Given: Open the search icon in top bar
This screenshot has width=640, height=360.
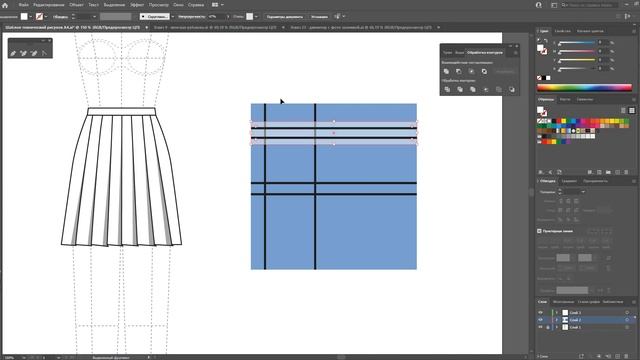Looking at the screenshot, I should pyautogui.click(x=564, y=5).
